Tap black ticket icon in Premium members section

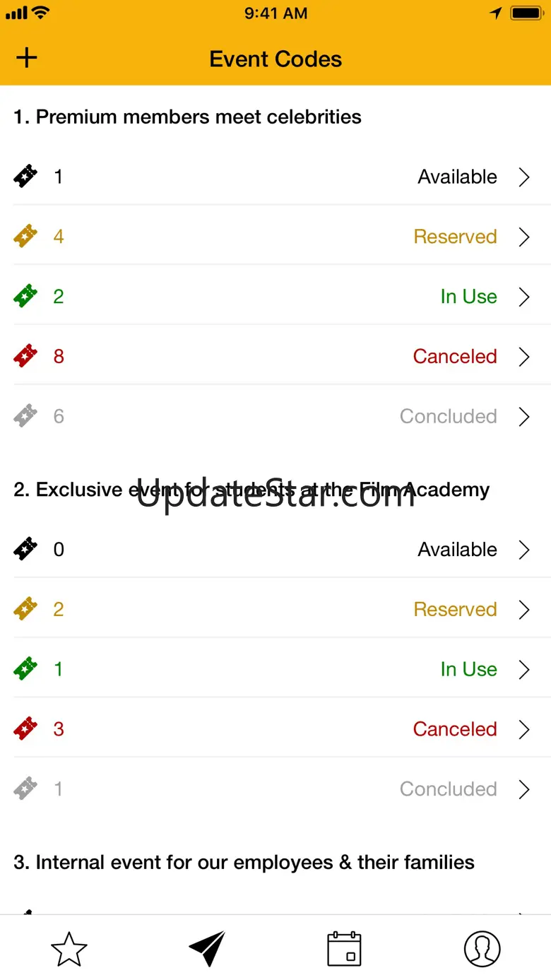pyautogui.click(x=25, y=177)
